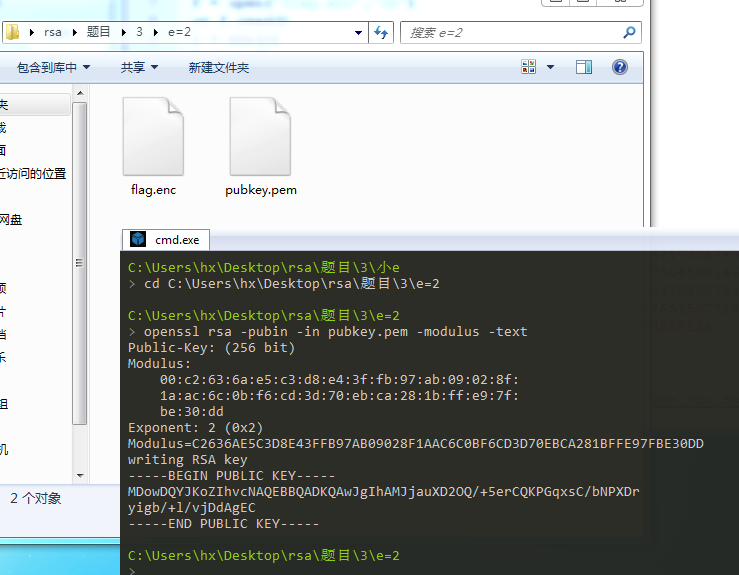Screen dimensions: 739x575
Task: Click the cmd.exe tab icon
Action: coord(138,239)
